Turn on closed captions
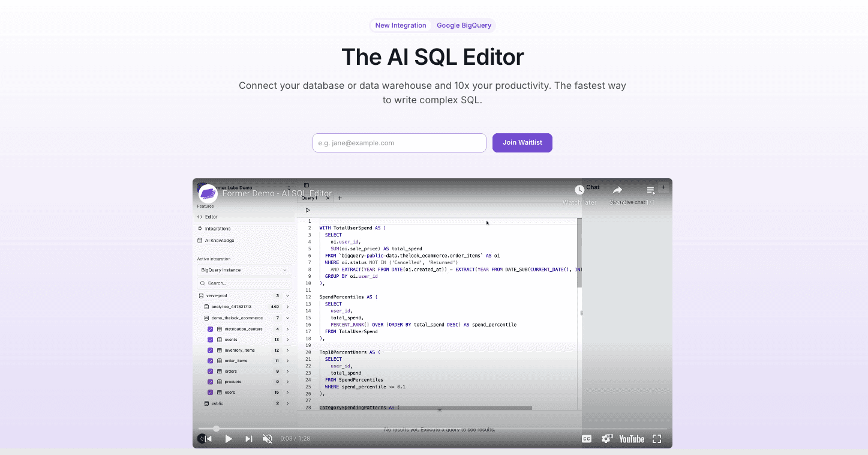Screen dimensions: 868x455 click(x=587, y=439)
